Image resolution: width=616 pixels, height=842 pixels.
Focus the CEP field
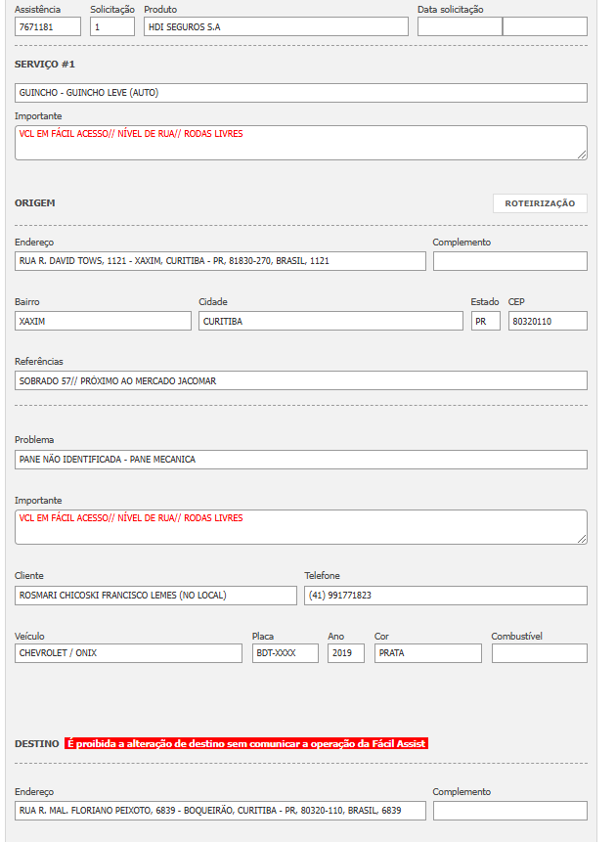548,321
